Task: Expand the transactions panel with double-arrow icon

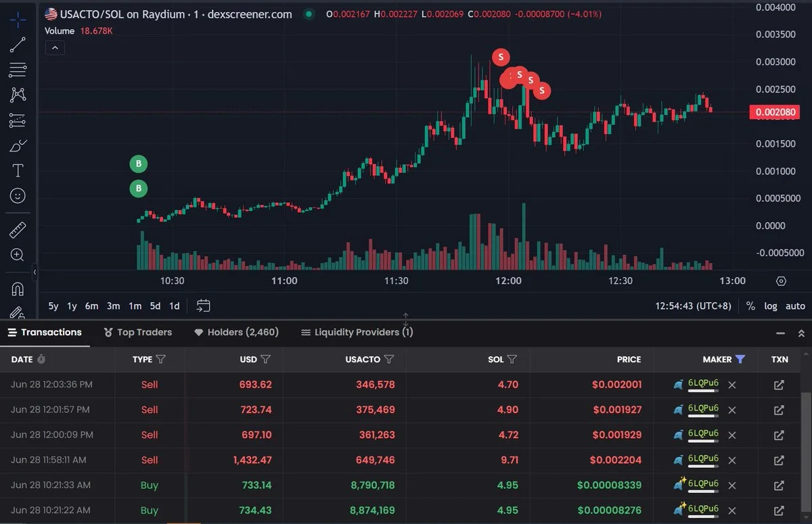Action: tap(802, 333)
